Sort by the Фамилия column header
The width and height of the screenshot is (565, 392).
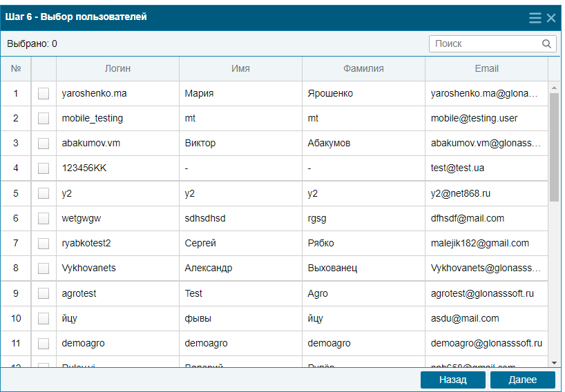point(363,69)
